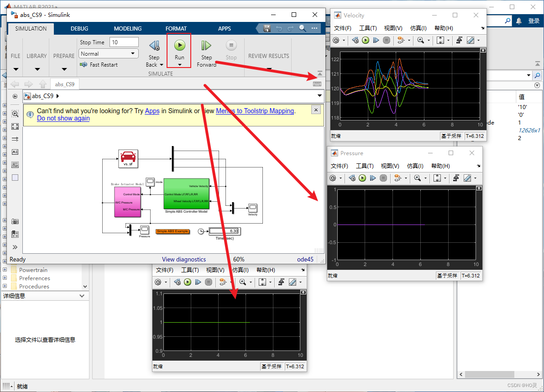Click Step Forward in Velocity scope toolbar
The image size is (544, 392).
point(376,40)
